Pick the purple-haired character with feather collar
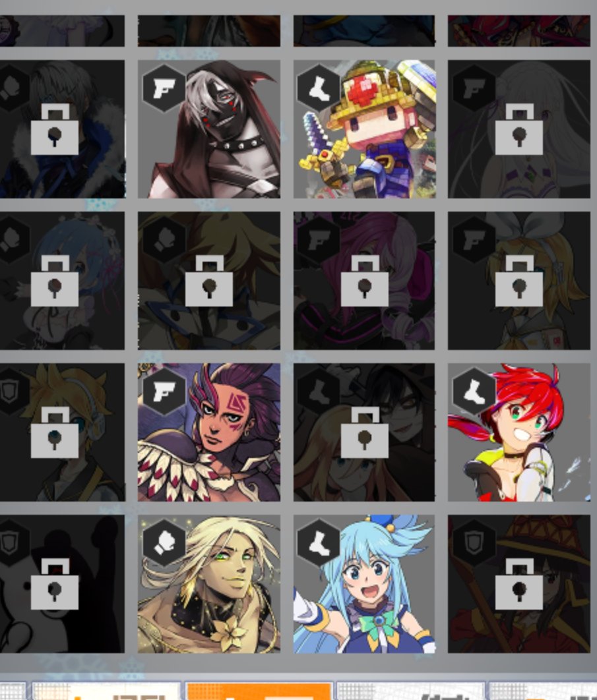 (x=209, y=432)
